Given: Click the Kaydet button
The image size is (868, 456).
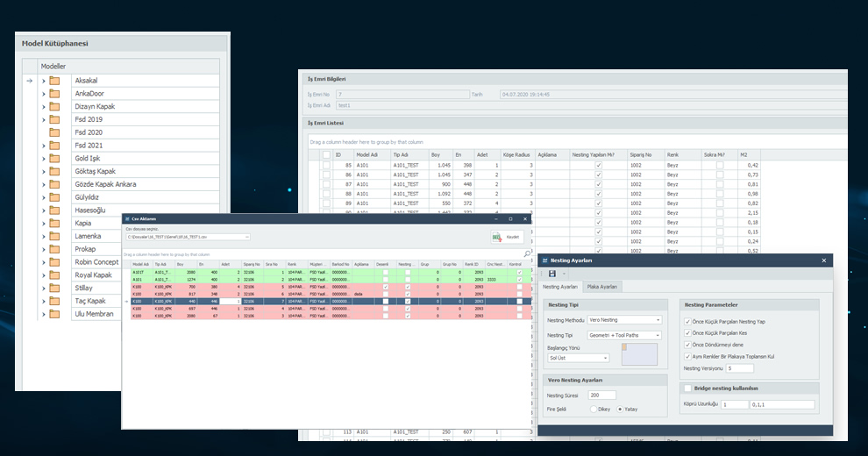Looking at the screenshot, I should 507,237.
